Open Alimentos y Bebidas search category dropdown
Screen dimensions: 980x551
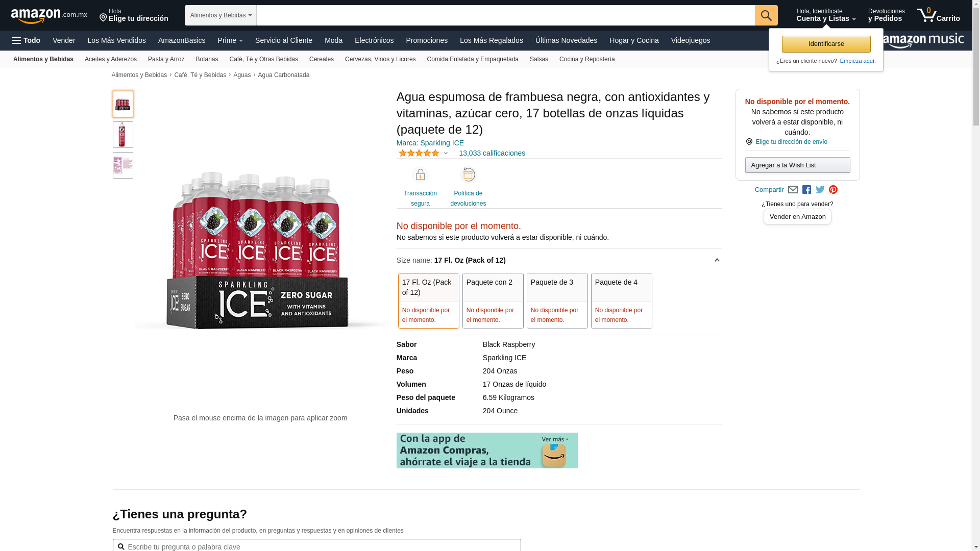click(220, 15)
